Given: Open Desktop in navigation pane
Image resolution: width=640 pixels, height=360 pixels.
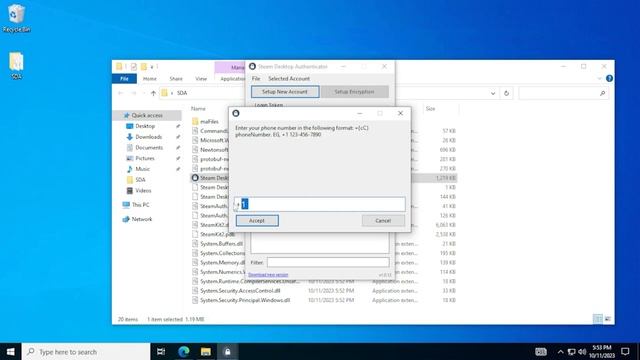Looking at the screenshot, I should pyautogui.click(x=145, y=126).
